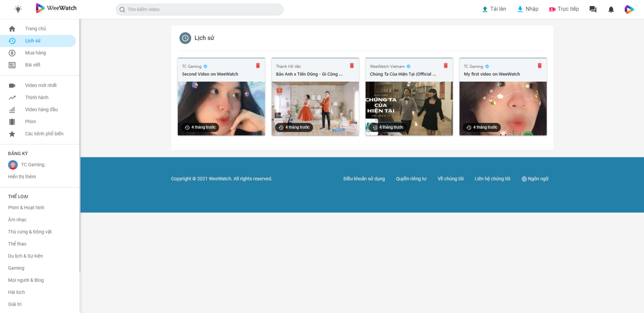Remove Bảo Anh x Tiến Dũng history entry
The width and height of the screenshot is (644, 313).
[x=352, y=65]
